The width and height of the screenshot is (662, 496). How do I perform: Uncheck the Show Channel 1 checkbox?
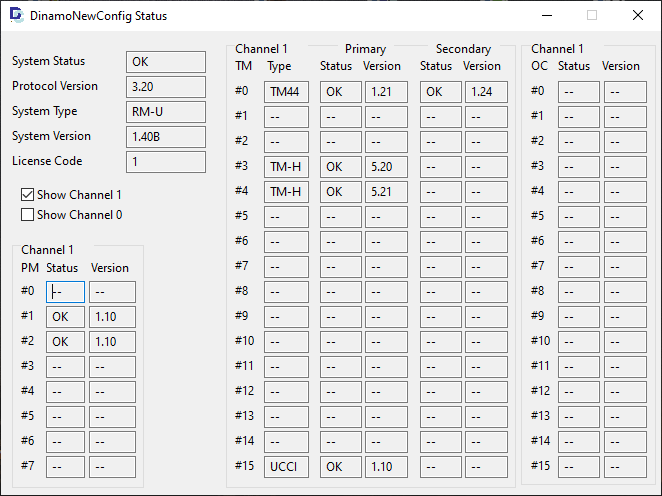pos(28,195)
